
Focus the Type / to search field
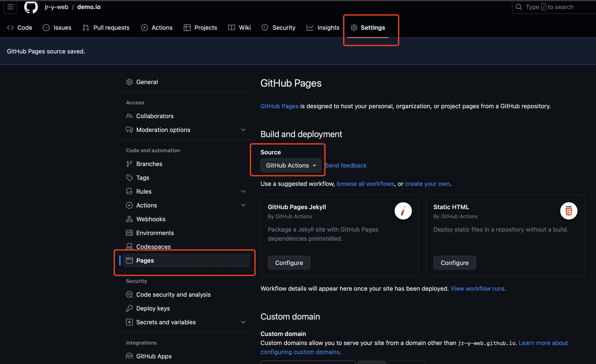pos(554,7)
